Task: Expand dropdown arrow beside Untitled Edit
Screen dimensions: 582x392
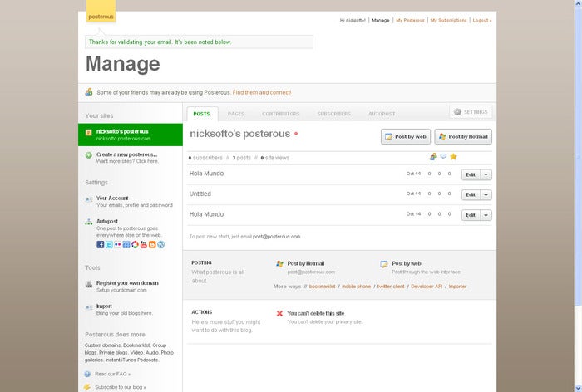Action: pos(486,194)
